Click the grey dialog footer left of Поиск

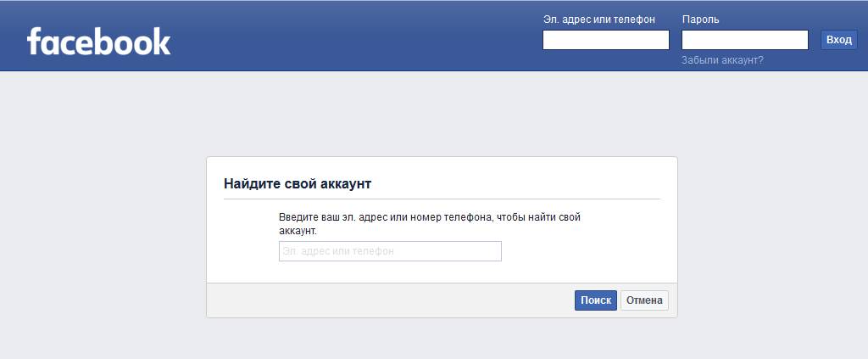381,300
